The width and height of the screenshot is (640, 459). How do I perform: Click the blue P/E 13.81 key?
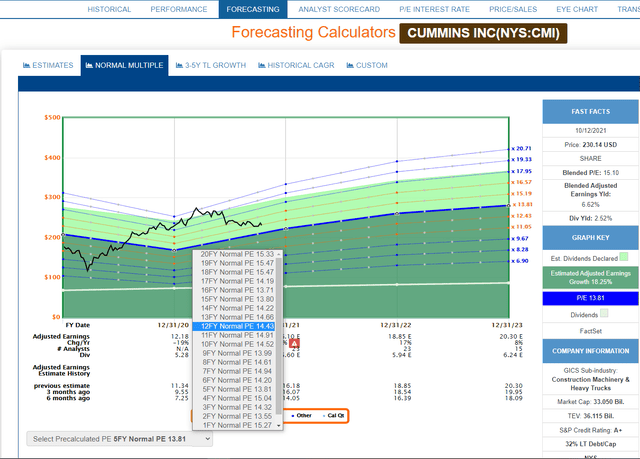click(590, 298)
